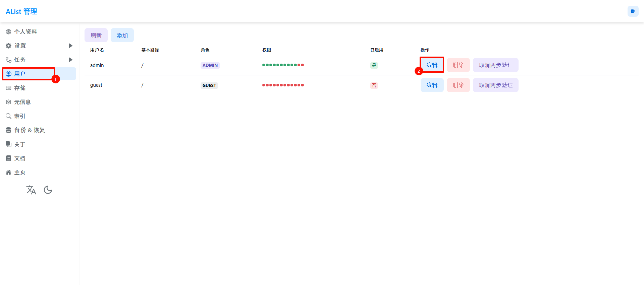This screenshot has height=285, width=644.
Task: Click the house icon beside 主页
Action: [9, 172]
